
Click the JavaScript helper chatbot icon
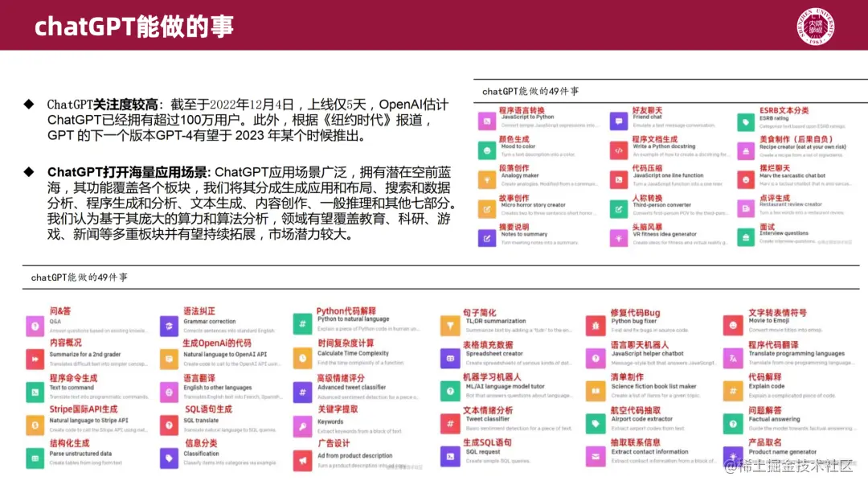pos(596,358)
